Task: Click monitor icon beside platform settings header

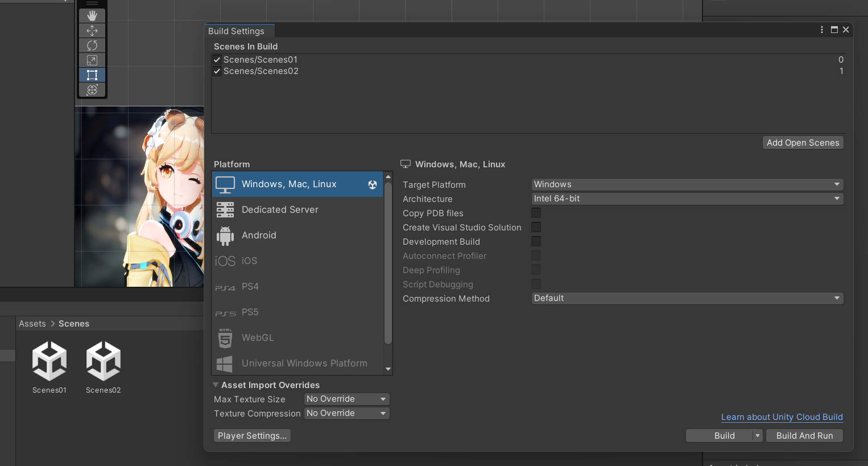Action: [406, 164]
